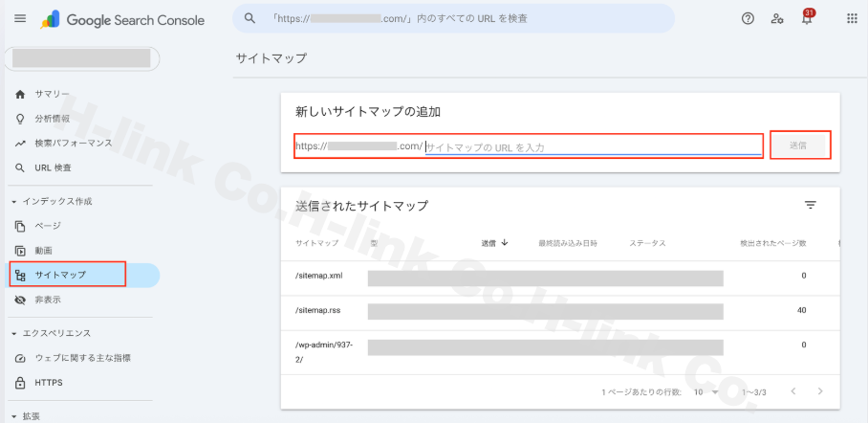Focus the サイトマップの URL を入力 field
The height and width of the screenshot is (423, 868).
pos(593,147)
